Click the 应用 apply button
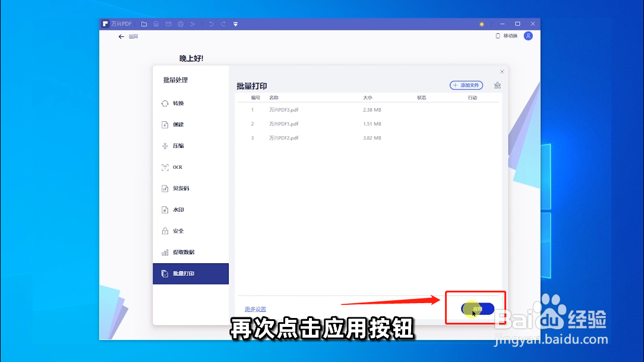The width and height of the screenshot is (644, 362). (478, 309)
